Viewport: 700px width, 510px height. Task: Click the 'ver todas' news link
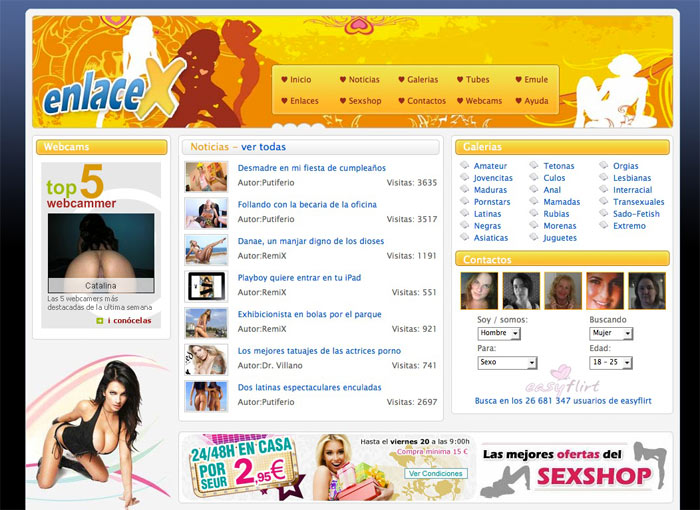click(x=263, y=147)
